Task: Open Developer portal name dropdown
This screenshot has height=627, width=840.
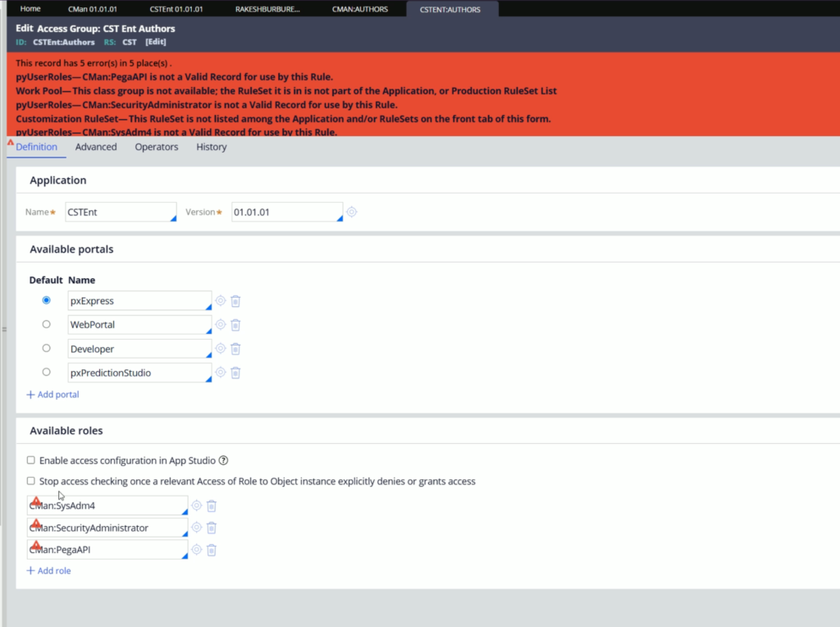Action: (208, 355)
